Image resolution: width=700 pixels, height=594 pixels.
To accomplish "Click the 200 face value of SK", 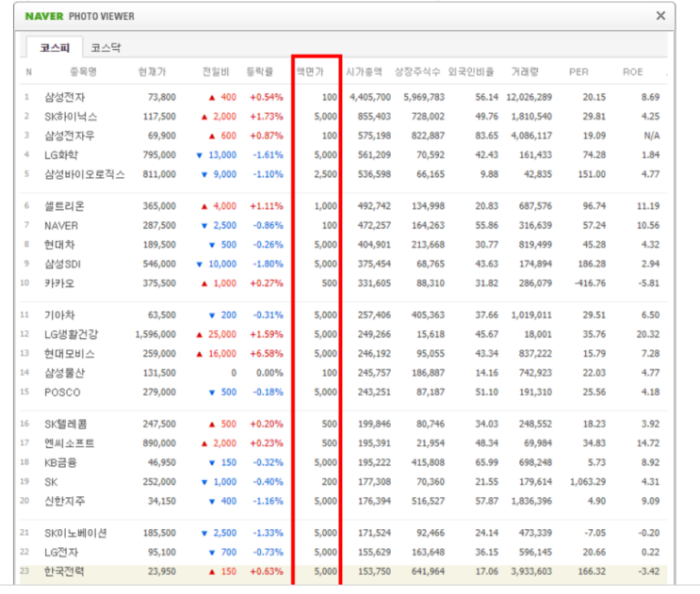I will [x=330, y=482].
